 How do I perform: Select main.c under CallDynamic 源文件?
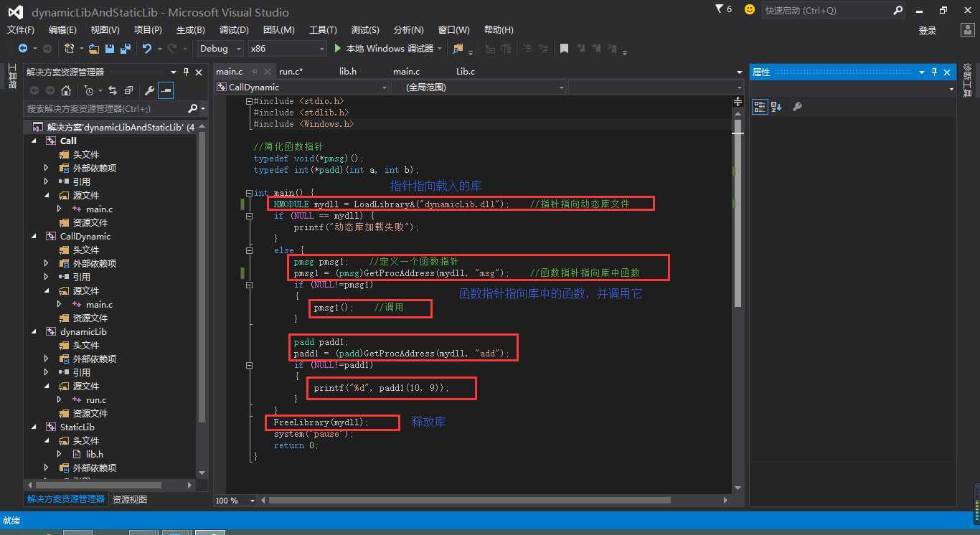(99, 305)
